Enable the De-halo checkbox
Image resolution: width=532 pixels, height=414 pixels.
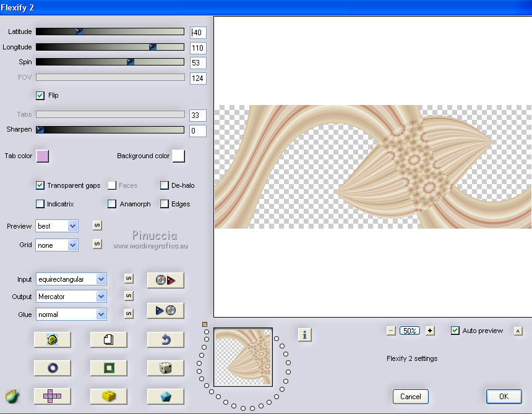pyautogui.click(x=164, y=185)
